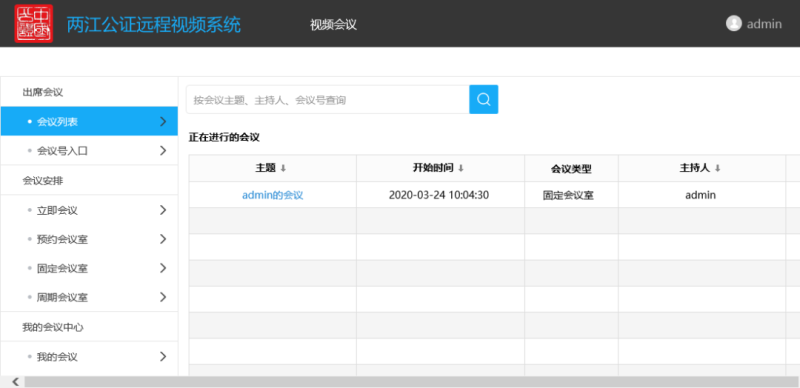Click the blue search magnifier button
The width and height of the screenshot is (800, 388).
[x=483, y=99]
